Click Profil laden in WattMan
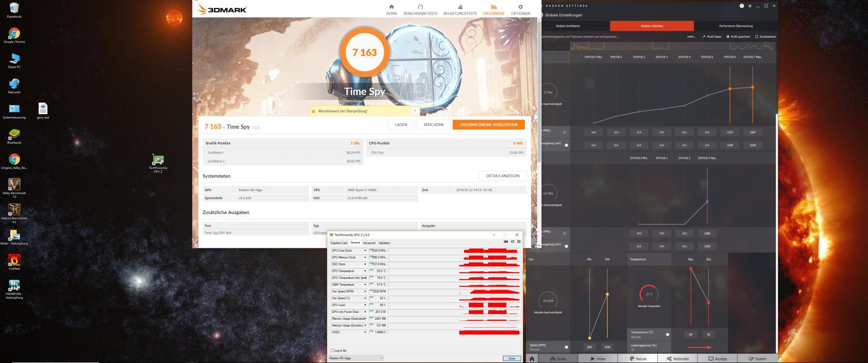The width and height of the screenshot is (868, 363). click(x=712, y=37)
